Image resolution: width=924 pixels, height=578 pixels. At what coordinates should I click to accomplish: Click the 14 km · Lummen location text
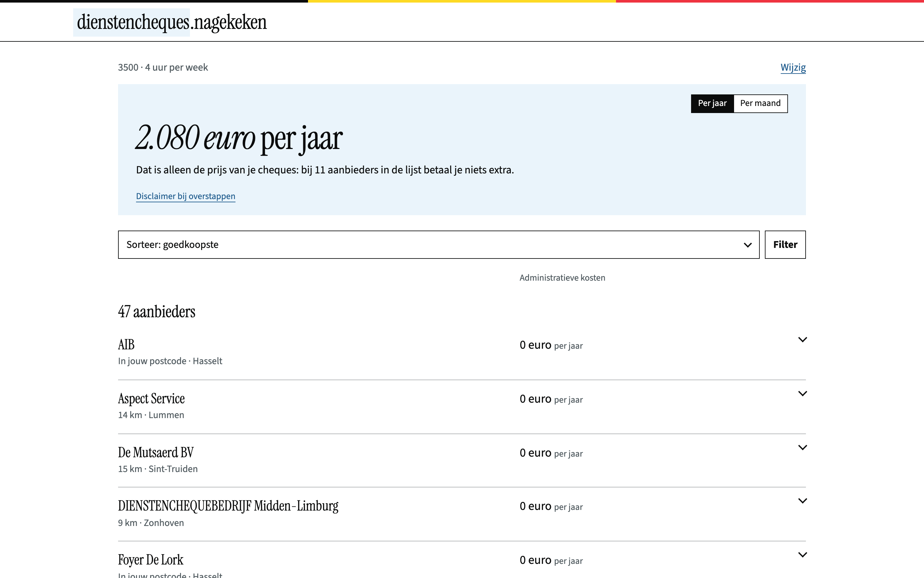click(151, 415)
